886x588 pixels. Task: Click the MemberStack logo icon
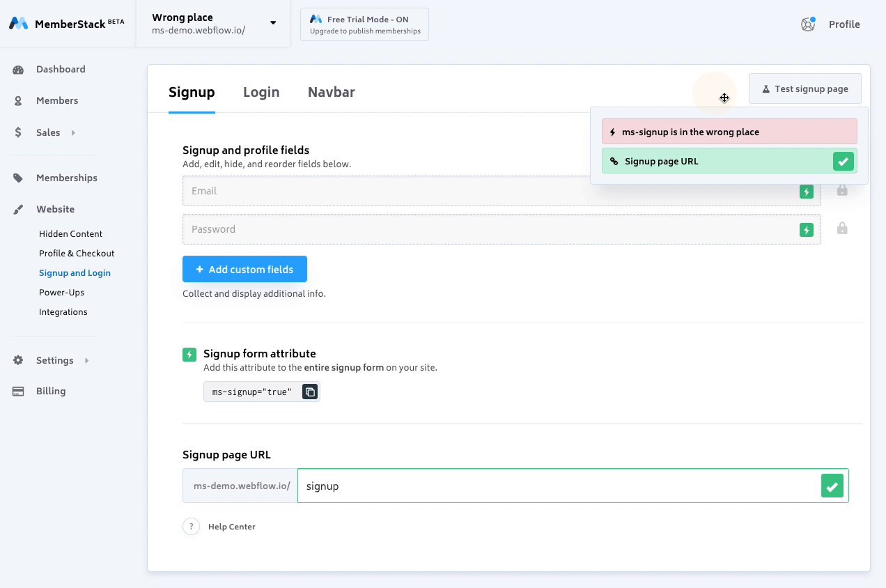point(19,24)
